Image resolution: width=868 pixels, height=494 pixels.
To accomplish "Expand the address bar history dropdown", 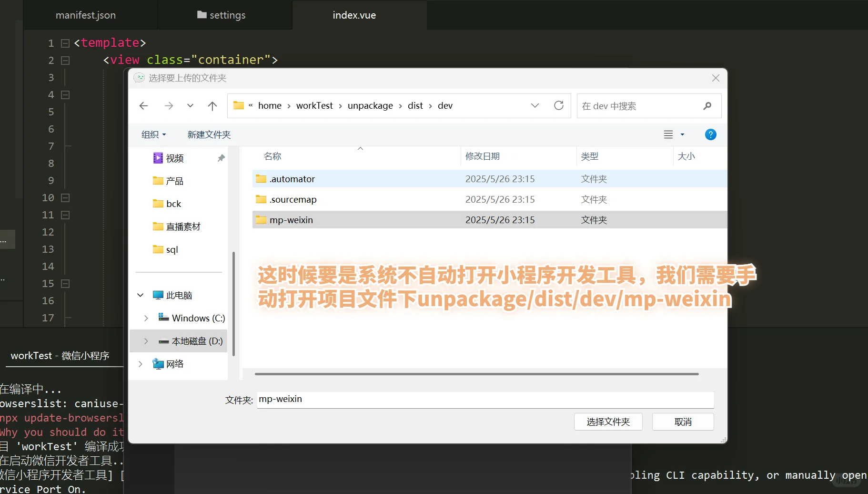I will pyautogui.click(x=535, y=105).
